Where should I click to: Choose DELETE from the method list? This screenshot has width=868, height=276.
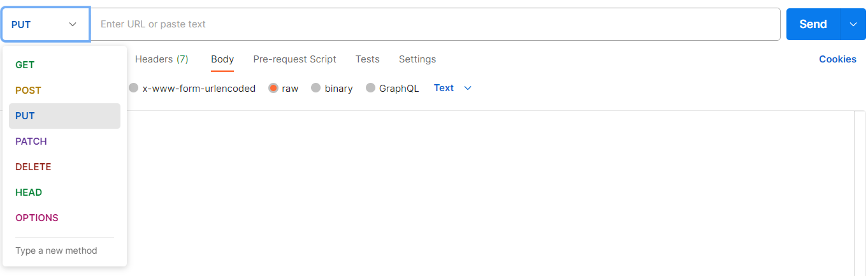pyautogui.click(x=33, y=167)
